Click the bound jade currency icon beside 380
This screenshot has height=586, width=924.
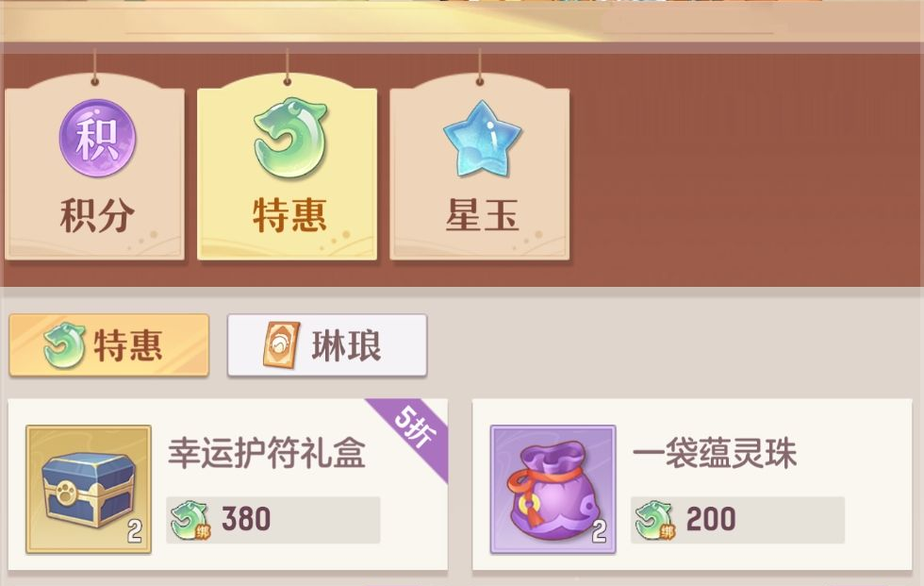click(190, 520)
